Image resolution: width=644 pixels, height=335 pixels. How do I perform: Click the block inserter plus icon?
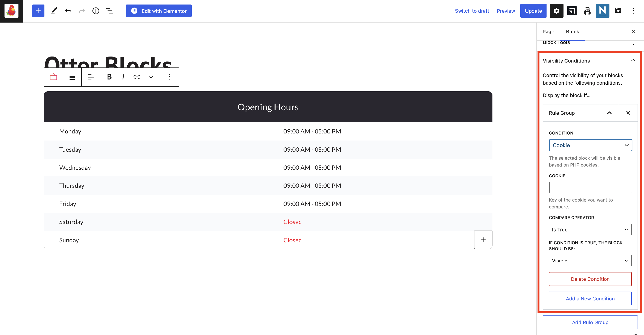38,11
